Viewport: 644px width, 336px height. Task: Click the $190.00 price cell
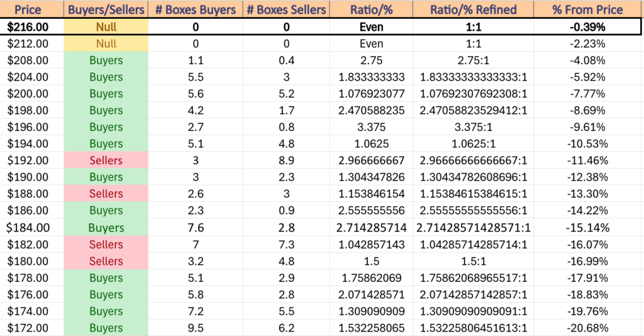point(31,177)
